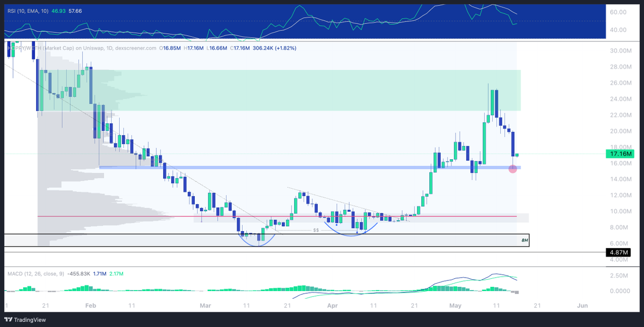This screenshot has width=644, height=327.
Task: Click the open value O16.85M
Action: click(x=170, y=48)
